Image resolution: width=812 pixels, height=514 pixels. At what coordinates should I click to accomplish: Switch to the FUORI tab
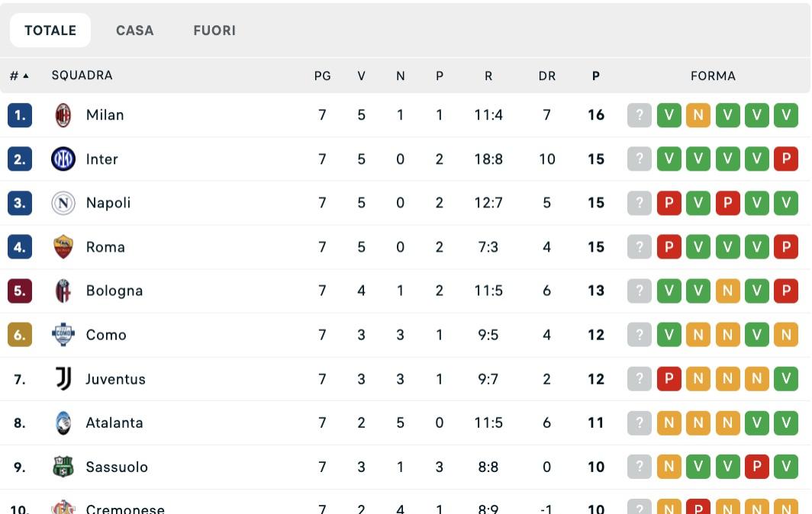[x=214, y=31]
